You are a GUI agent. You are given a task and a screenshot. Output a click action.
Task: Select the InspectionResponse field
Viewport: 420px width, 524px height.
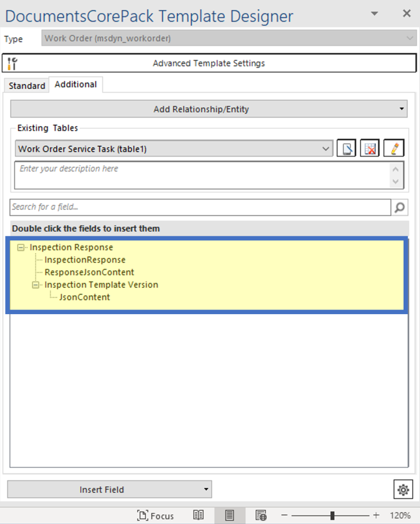tap(85, 260)
